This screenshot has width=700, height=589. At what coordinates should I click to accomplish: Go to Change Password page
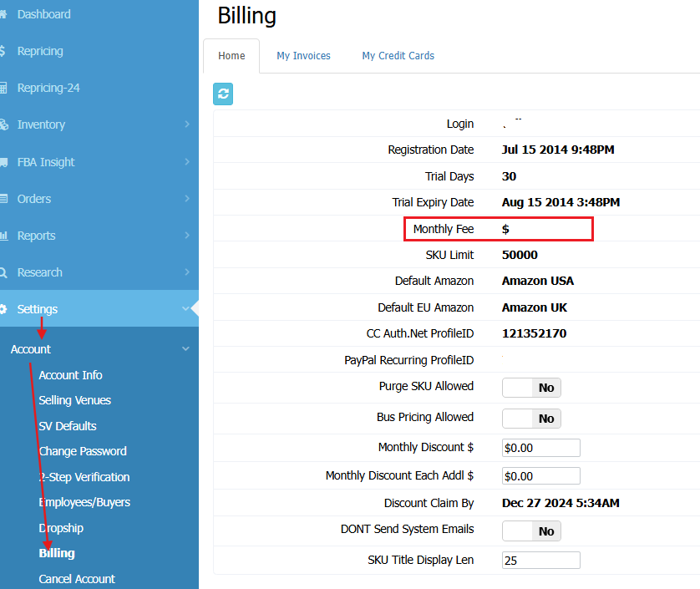click(x=83, y=451)
